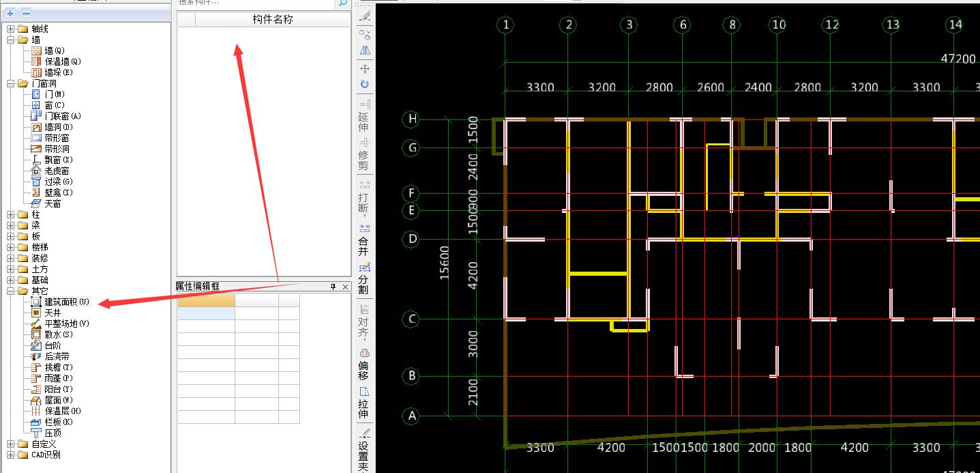This screenshot has height=473, width=980.
Task: Expand the 轴线 folder
Action: (x=11, y=29)
